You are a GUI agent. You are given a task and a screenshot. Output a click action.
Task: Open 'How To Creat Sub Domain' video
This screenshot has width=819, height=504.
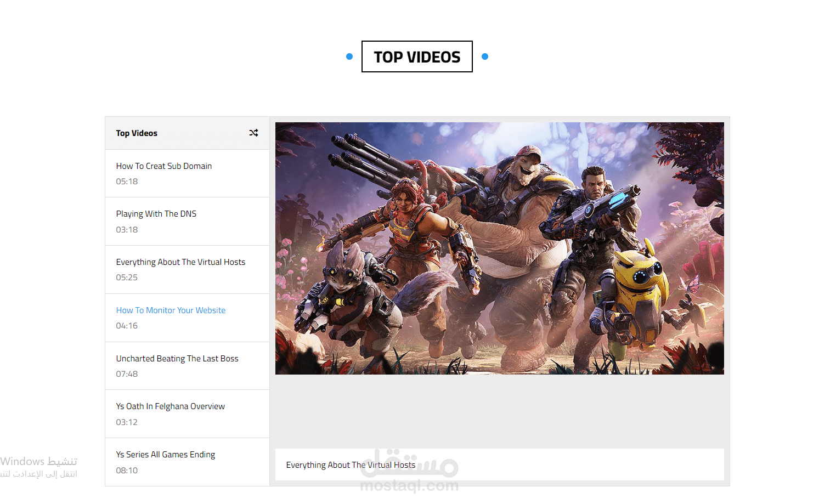pyautogui.click(x=163, y=166)
